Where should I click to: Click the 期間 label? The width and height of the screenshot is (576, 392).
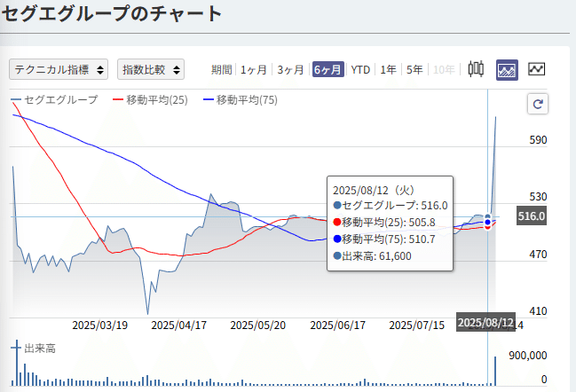tap(222, 70)
